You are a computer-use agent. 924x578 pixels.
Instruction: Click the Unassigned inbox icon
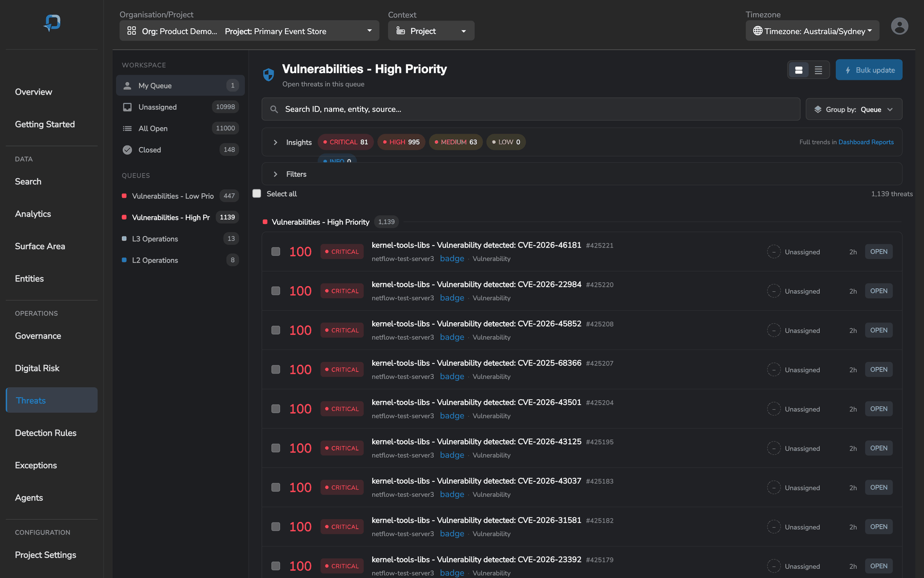pos(127,107)
